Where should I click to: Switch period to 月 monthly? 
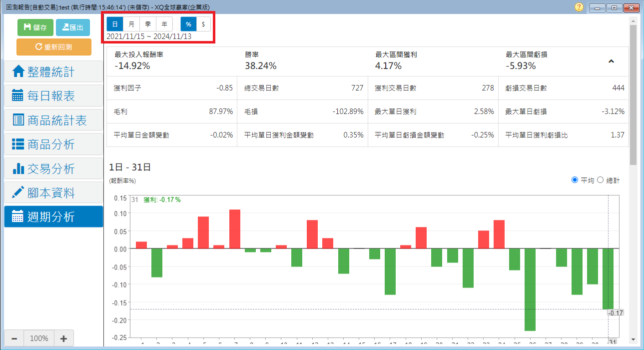[131, 24]
